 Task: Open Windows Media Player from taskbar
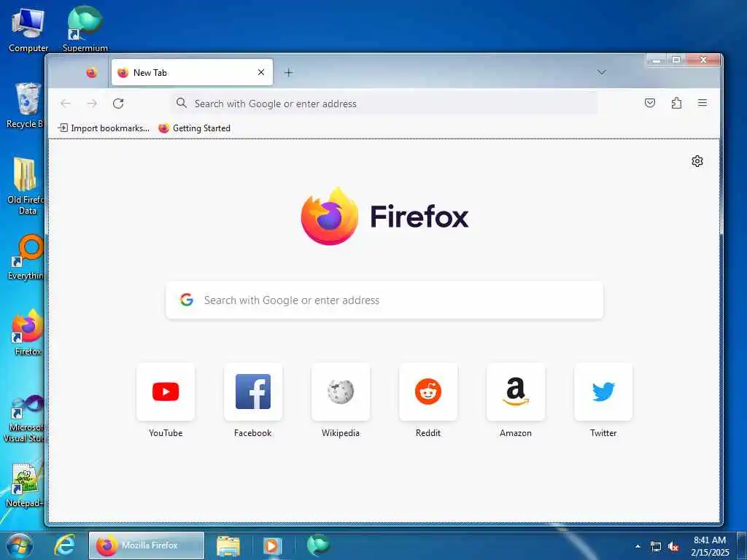pos(272,545)
